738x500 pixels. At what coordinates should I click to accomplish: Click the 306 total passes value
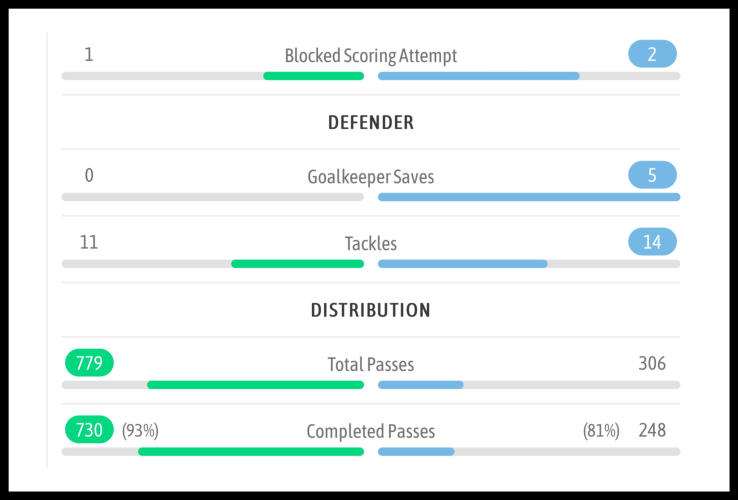click(x=652, y=364)
